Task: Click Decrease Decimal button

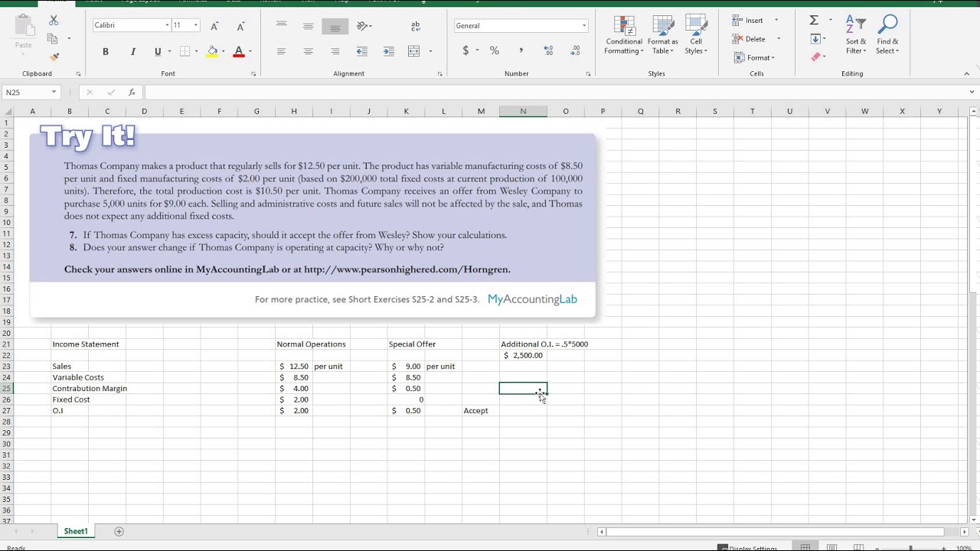Action: pos(575,51)
